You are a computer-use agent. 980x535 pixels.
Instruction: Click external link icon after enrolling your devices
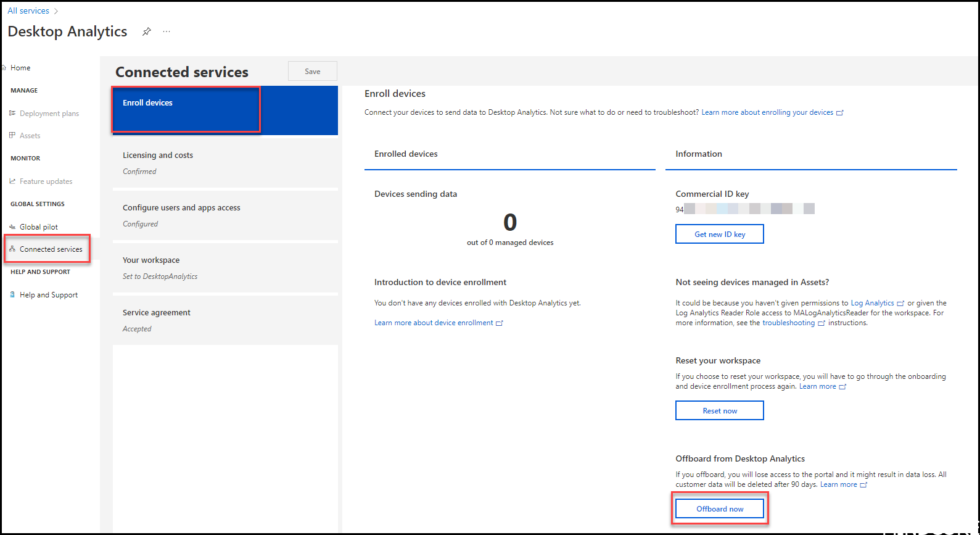click(x=839, y=113)
